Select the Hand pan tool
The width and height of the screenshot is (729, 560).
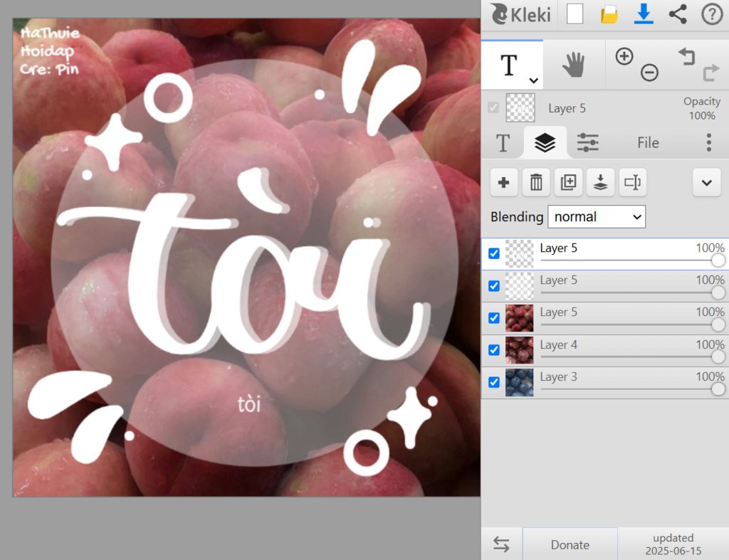(573, 65)
